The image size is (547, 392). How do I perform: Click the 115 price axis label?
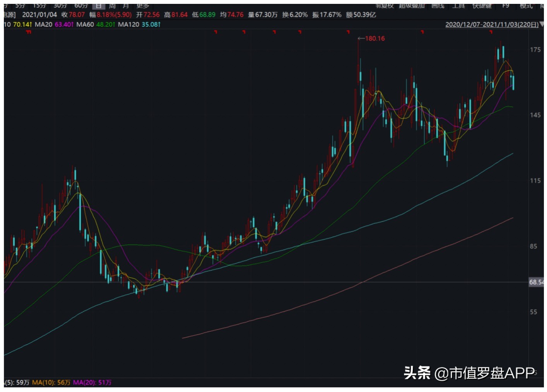point(535,181)
